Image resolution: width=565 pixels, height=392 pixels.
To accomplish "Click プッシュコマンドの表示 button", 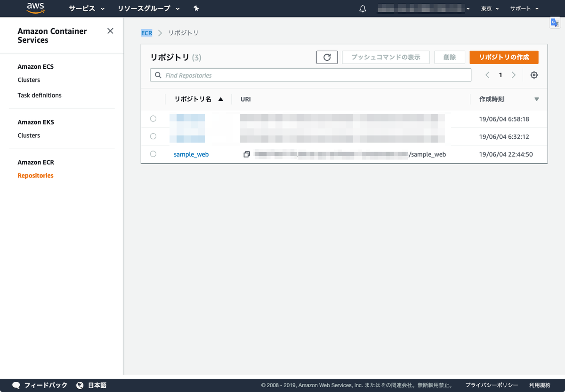I will 386,57.
